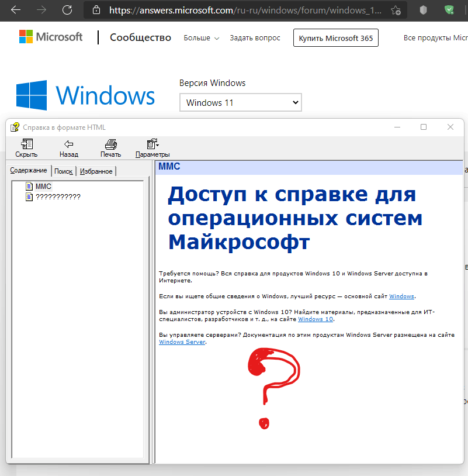Click Назад toolbar button in help

click(x=69, y=148)
